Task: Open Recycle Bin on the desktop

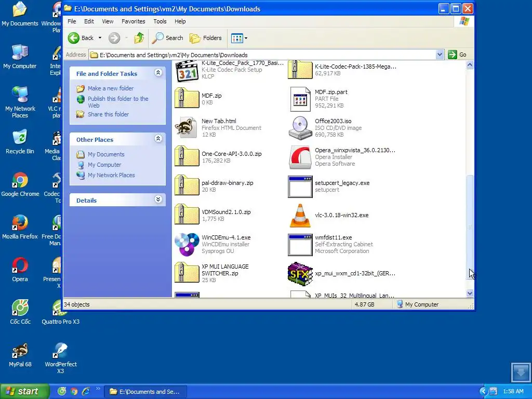Action: click(x=20, y=142)
